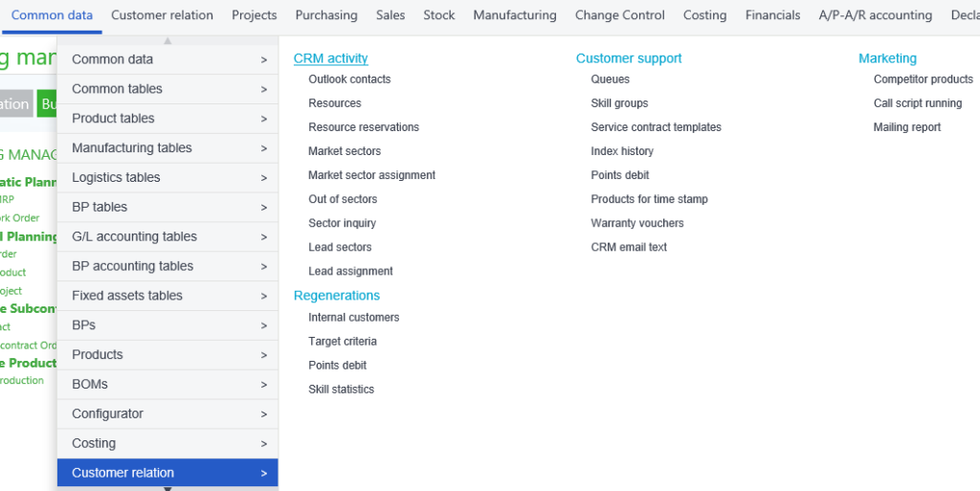Open Competitor products under Marketing
This screenshot has width=980, height=491.
923,79
